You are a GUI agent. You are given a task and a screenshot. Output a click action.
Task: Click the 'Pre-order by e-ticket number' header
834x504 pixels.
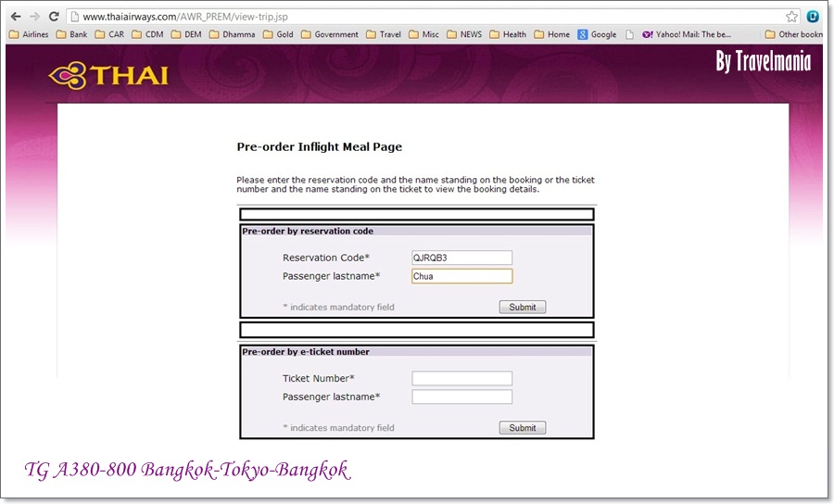305,352
